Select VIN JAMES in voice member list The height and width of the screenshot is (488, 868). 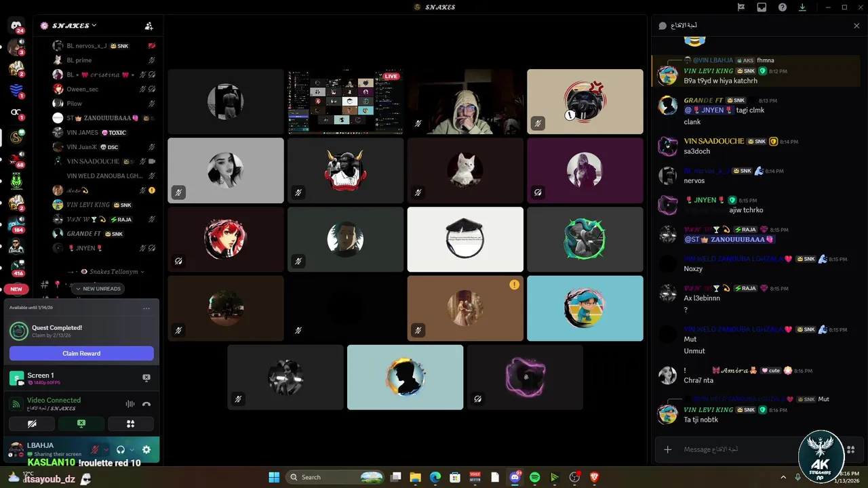[83, 133]
